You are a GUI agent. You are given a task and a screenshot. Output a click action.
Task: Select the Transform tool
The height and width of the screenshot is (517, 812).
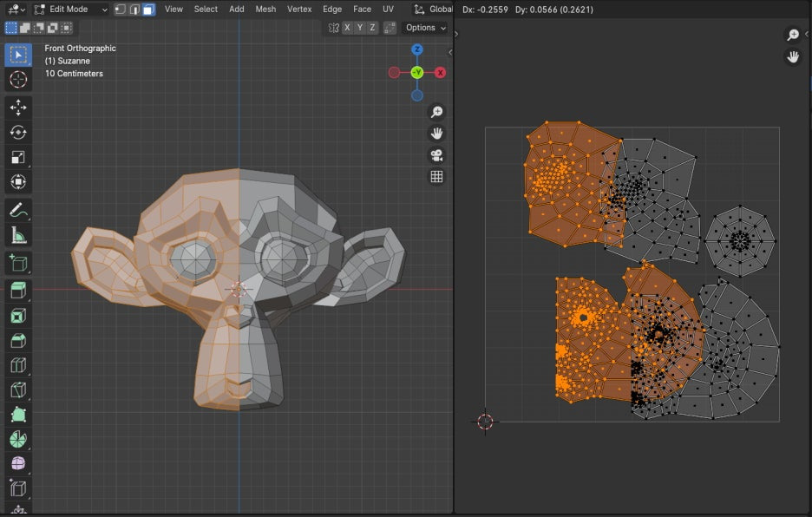[18, 182]
